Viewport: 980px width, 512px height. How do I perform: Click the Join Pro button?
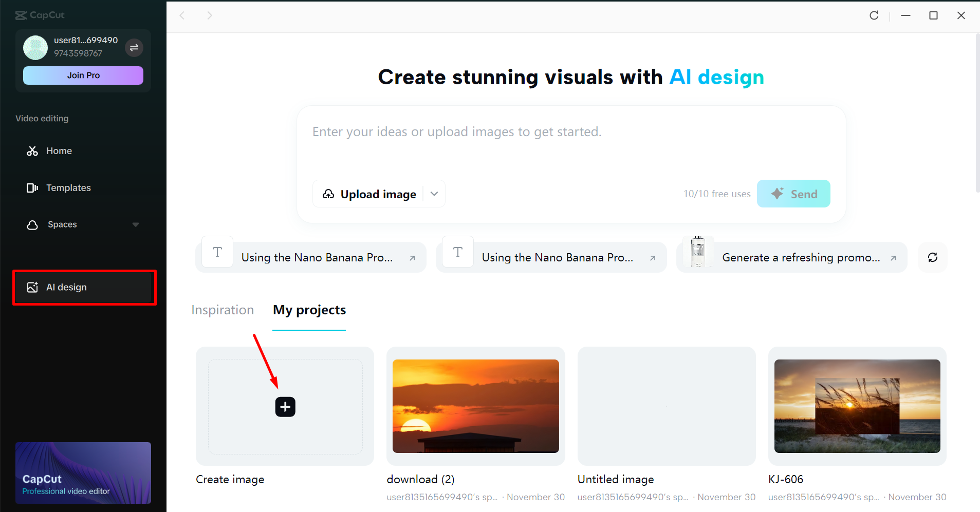82,75
